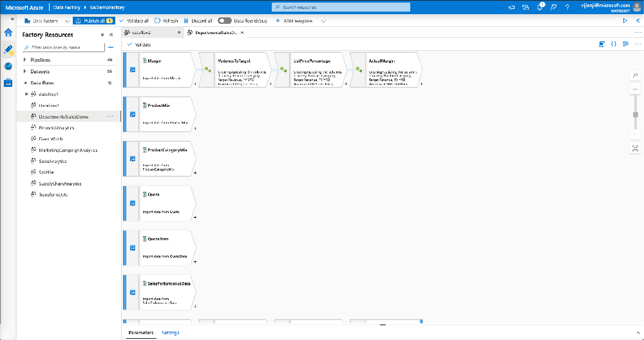Expand the Pipelines tree node
The width and height of the screenshot is (644, 340).
pyautogui.click(x=25, y=60)
